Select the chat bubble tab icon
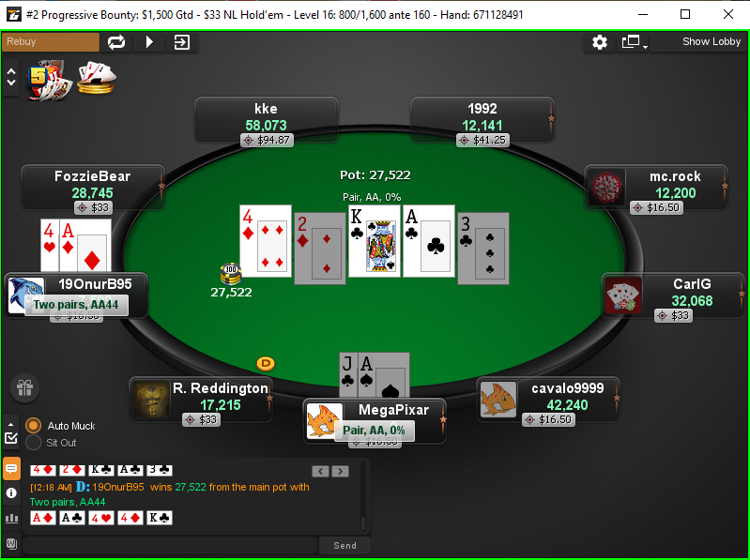Viewport: 750px width, 560px height. (11, 469)
